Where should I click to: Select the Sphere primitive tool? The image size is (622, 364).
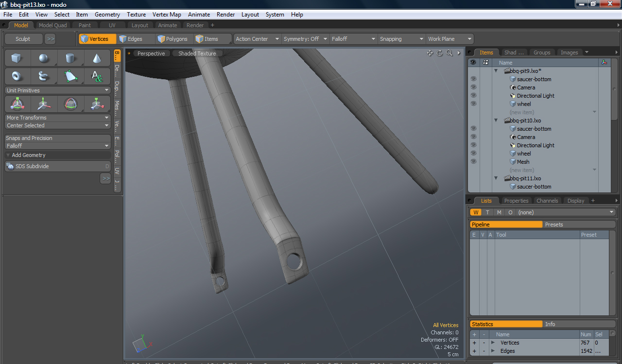coord(44,58)
